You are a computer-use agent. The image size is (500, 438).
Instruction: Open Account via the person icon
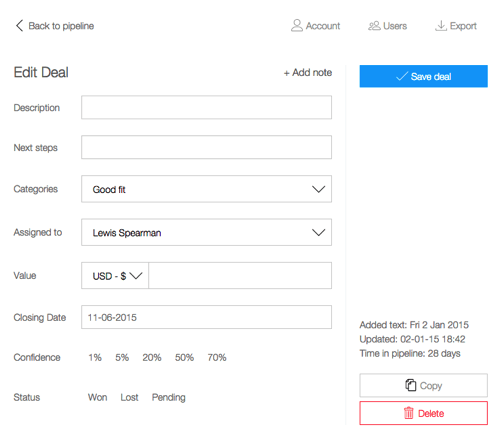(296, 25)
